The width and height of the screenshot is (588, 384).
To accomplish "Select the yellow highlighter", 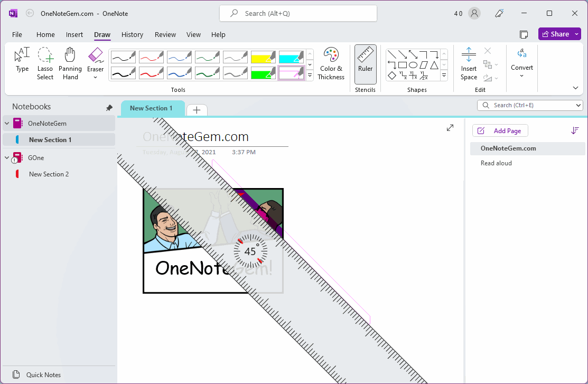I will 263,57.
